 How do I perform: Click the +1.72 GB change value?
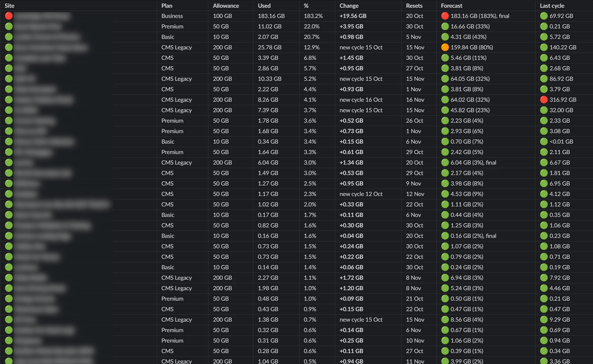pyautogui.click(x=351, y=278)
